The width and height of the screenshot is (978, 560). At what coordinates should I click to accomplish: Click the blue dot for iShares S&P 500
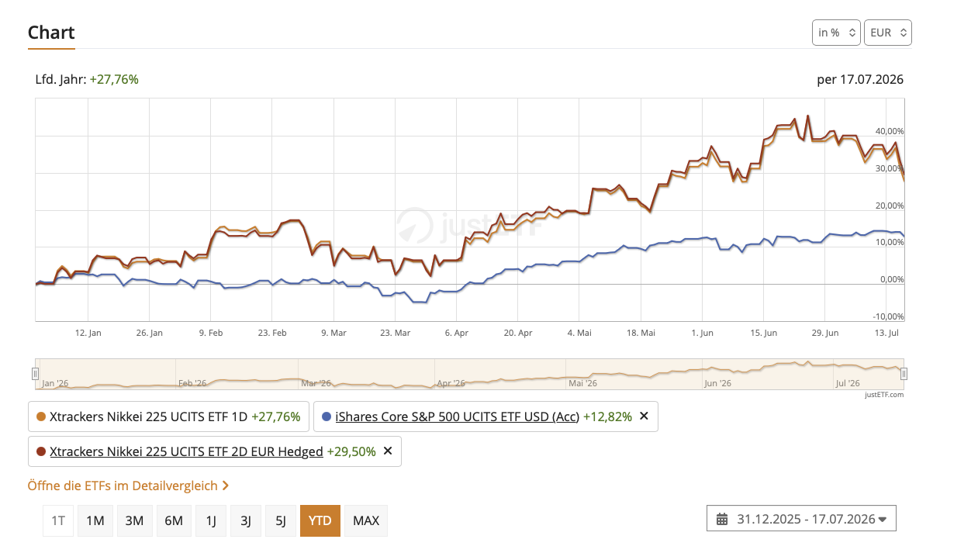(x=327, y=417)
